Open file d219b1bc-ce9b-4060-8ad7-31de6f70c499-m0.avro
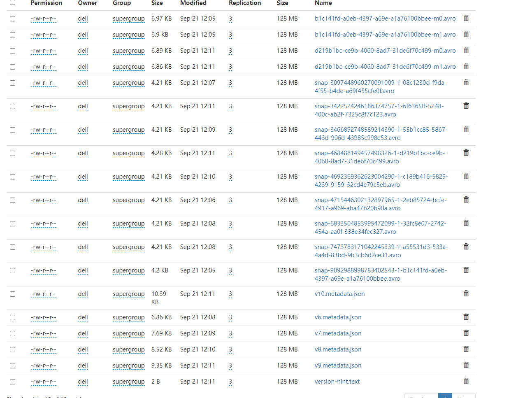This screenshot has width=532, height=398. [385, 51]
